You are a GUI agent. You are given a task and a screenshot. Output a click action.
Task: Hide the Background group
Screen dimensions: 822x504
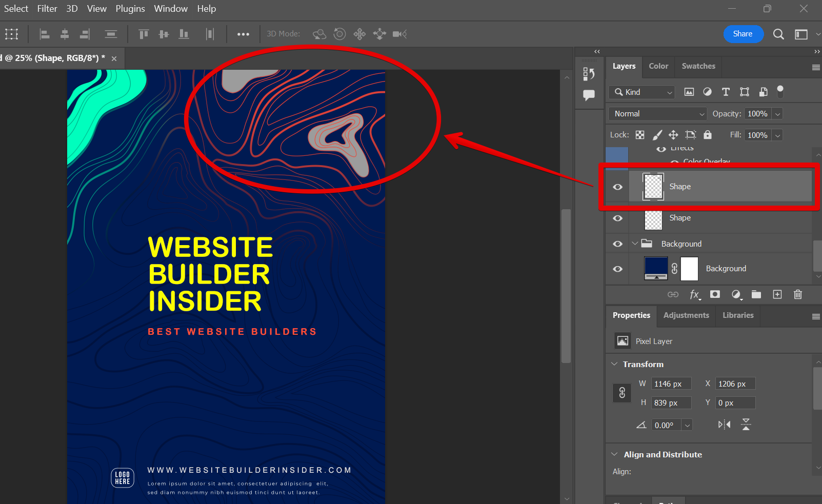tap(617, 244)
